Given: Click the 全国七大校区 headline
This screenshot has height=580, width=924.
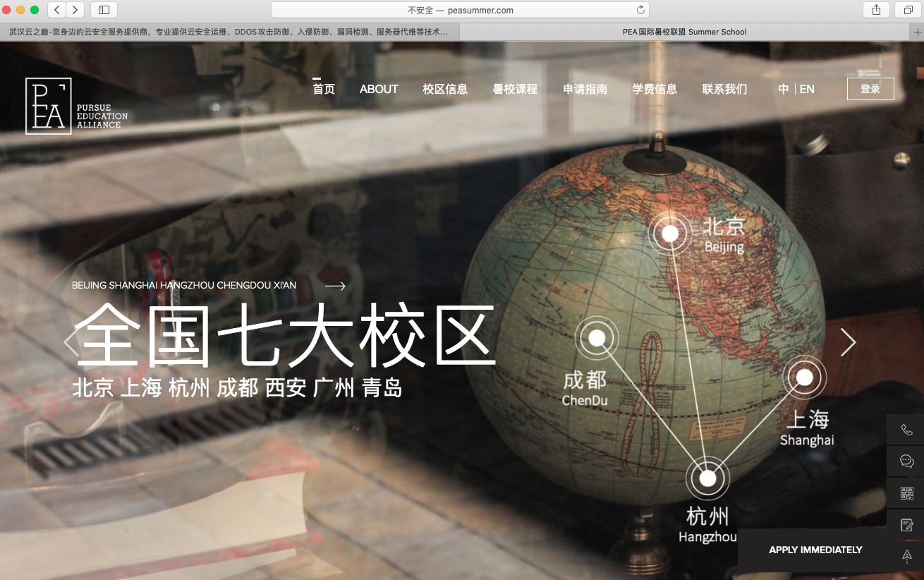Looking at the screenshot, I should tap(285, 336).
